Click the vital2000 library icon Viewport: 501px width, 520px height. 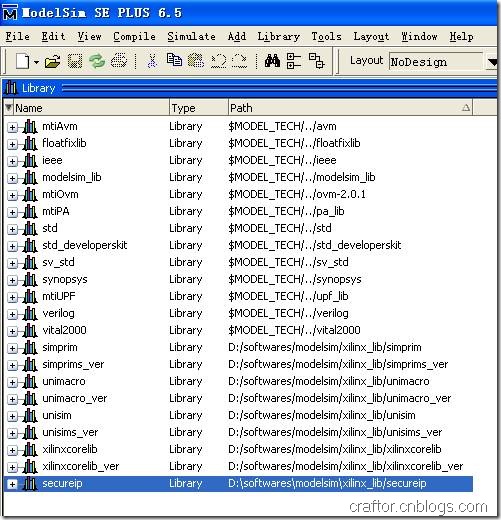click(30, 330)
